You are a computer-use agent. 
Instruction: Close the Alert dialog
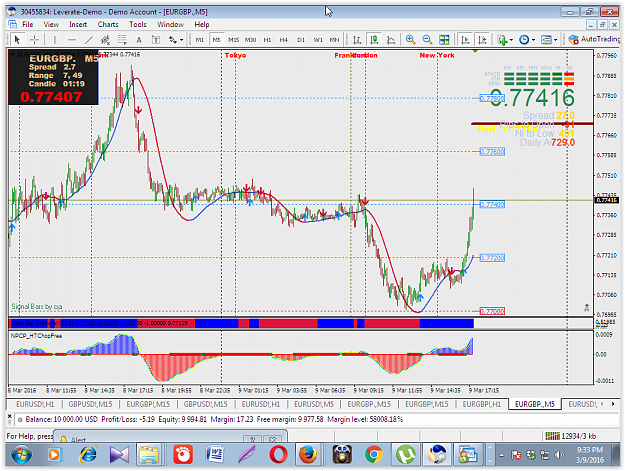pyautogui.click(x=272, y=439)
